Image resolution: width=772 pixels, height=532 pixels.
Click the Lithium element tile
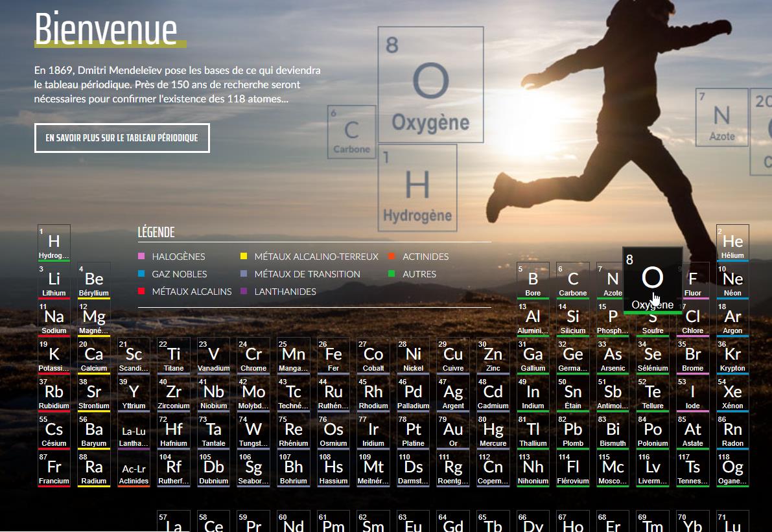54,281
